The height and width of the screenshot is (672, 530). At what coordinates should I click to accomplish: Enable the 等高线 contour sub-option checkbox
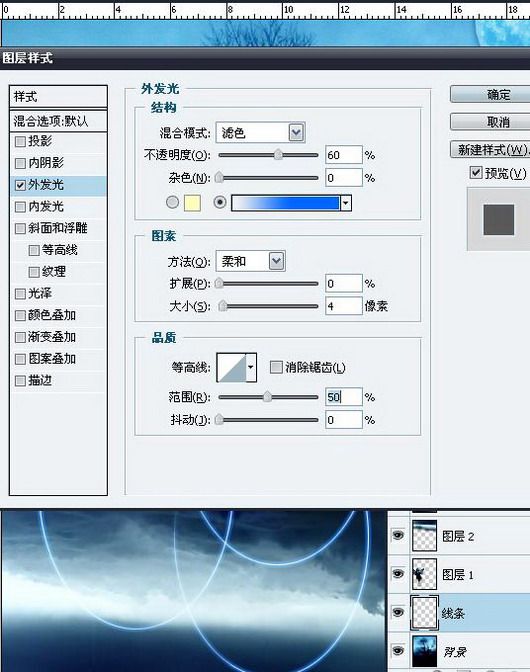pos(34,250)
